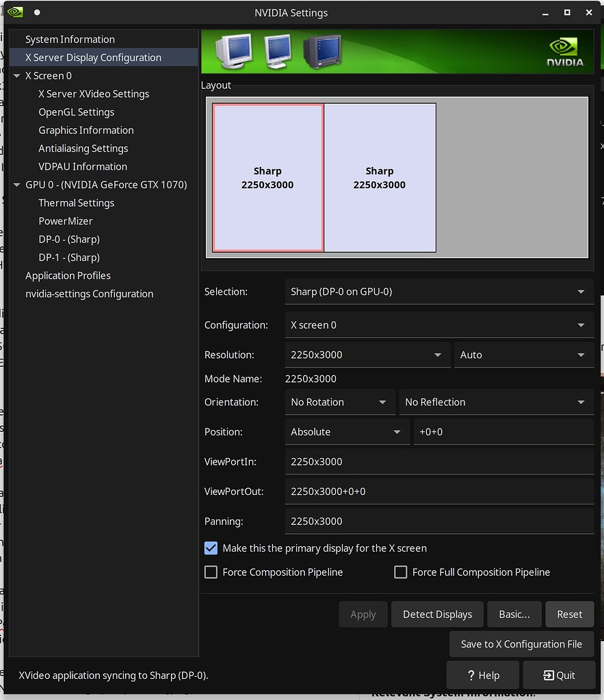Open Thermal Settings for GPU 0
This screenshot has height=700, width=604.
click(x=76, y=202)
